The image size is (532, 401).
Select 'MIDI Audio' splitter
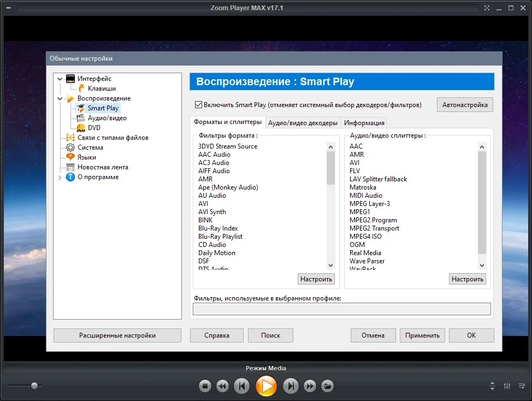tap(366, 196)
